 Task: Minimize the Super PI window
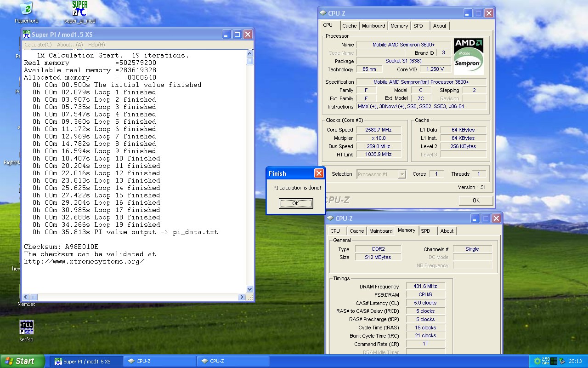pos(226,34)
